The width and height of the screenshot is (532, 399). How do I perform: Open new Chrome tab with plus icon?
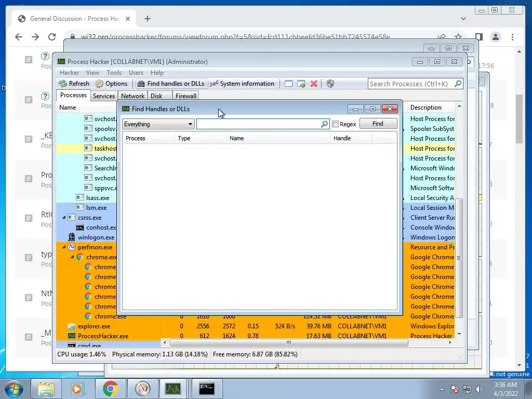click(x=147, y=19)
